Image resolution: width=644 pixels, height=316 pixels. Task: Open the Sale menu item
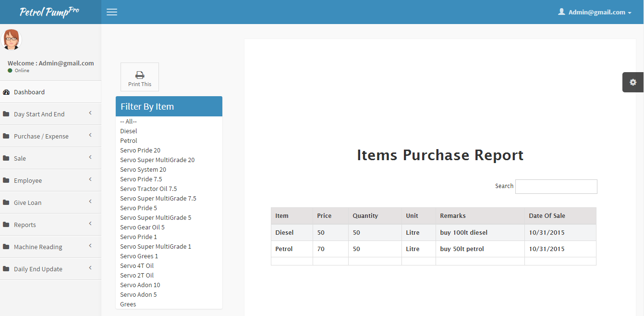50,158
